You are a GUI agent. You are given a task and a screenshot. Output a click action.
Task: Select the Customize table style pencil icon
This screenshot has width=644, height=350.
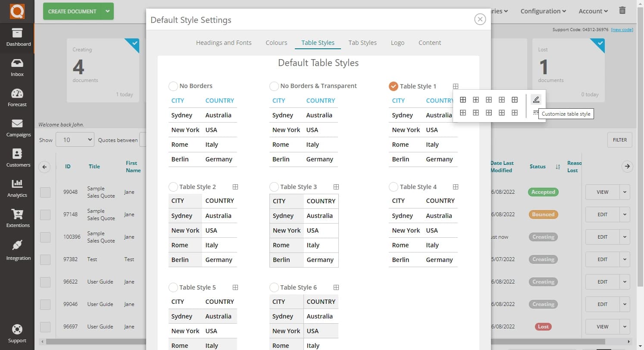click(535, 99)
